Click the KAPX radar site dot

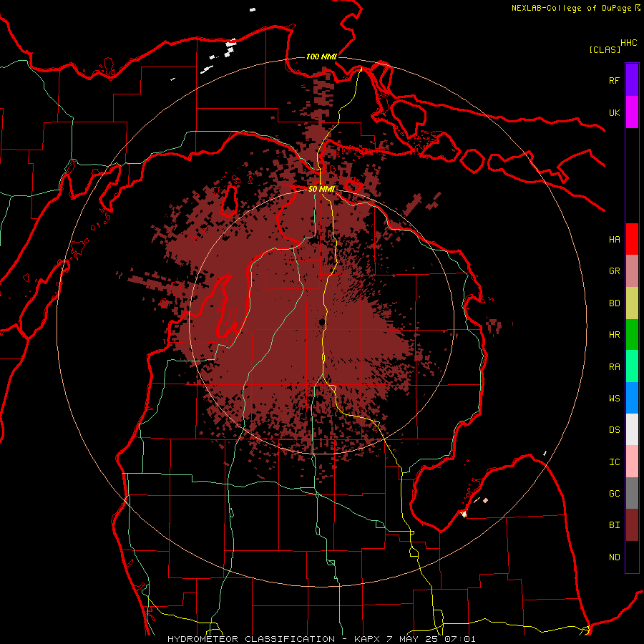point(321,322)
